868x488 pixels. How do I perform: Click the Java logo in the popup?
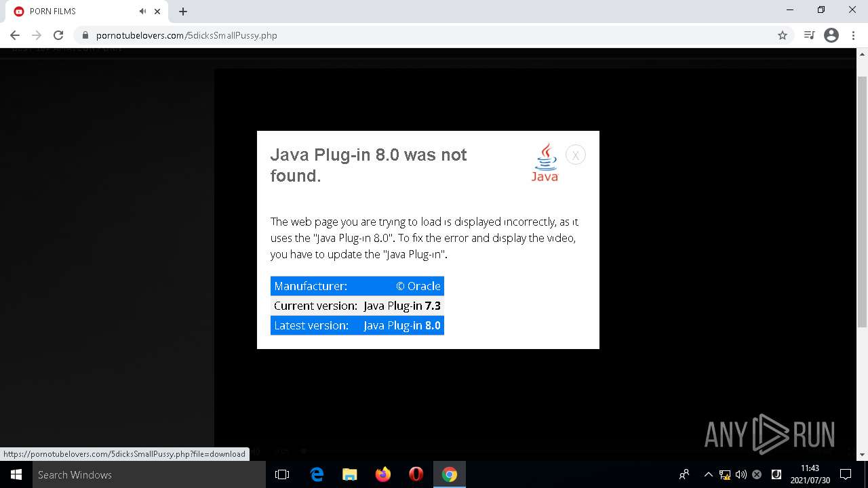click(x=545, y=163)
